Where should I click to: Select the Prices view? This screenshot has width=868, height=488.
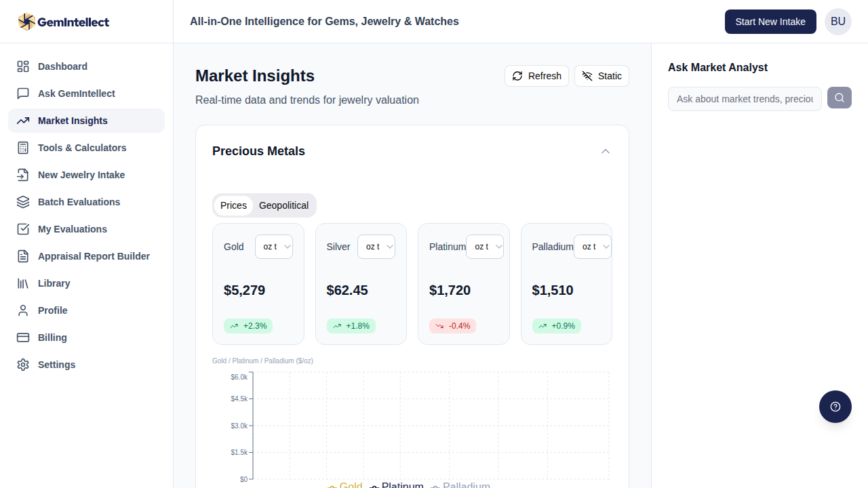[233, 205]
